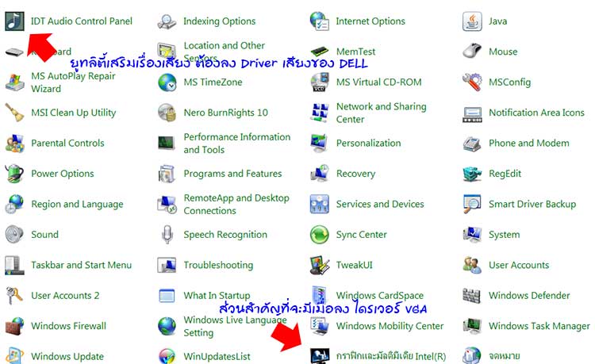Click the MS Virtual CD-ROM icon

pos(320,82)
